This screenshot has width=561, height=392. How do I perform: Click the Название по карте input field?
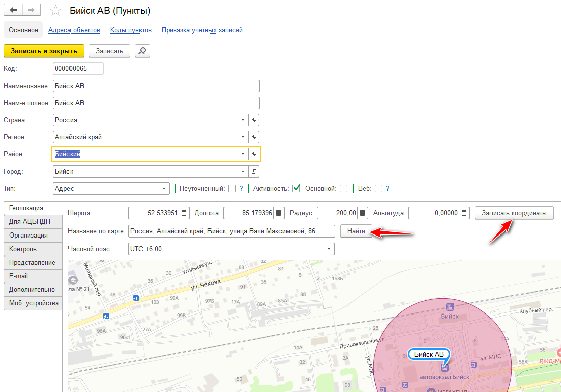[x=232, y=231]
